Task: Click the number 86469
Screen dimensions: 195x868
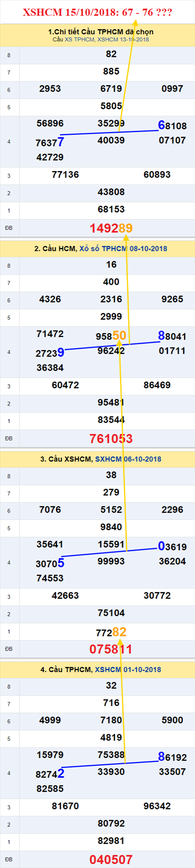Action: [157, 386]
